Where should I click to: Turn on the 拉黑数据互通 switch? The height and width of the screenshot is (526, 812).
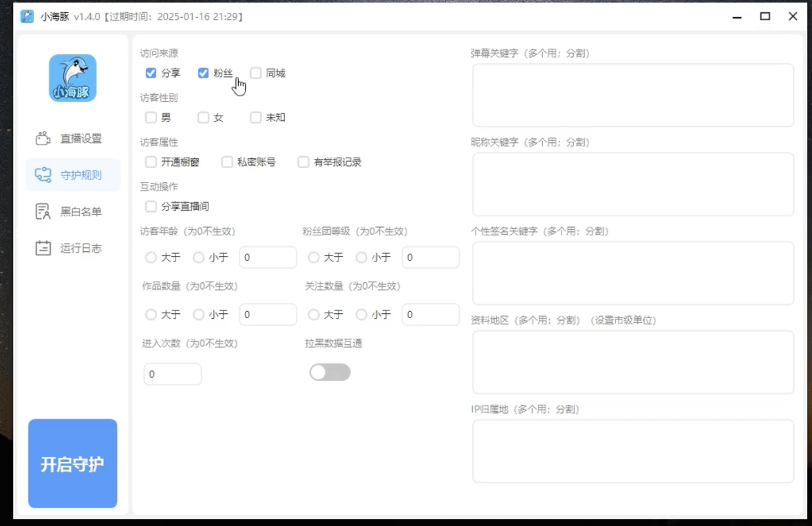330,372
